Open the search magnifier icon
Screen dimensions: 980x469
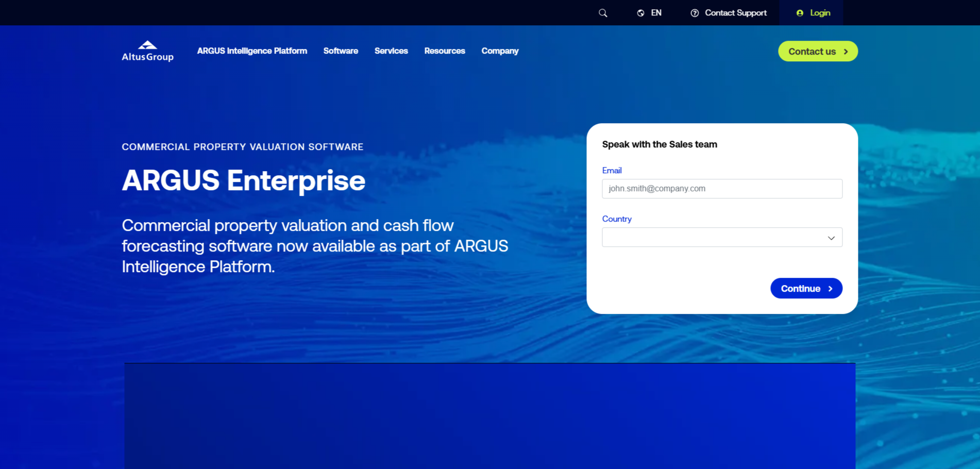(x=603, y=13)
